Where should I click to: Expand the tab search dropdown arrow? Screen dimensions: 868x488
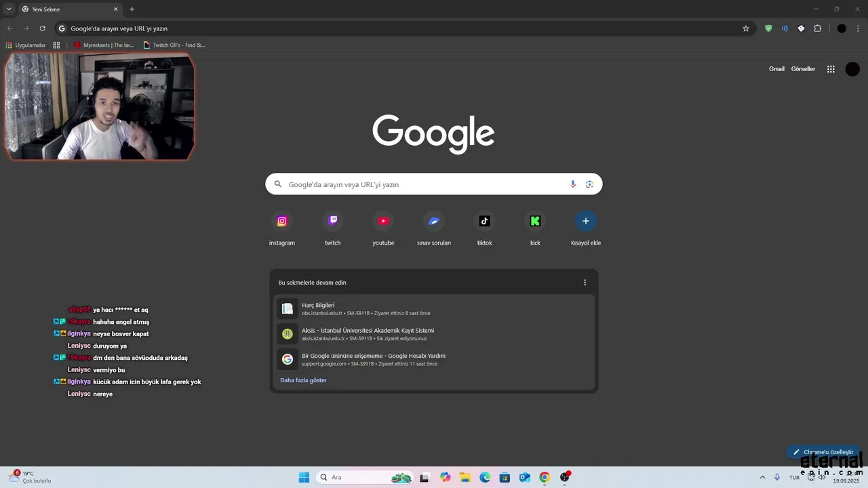9,9
